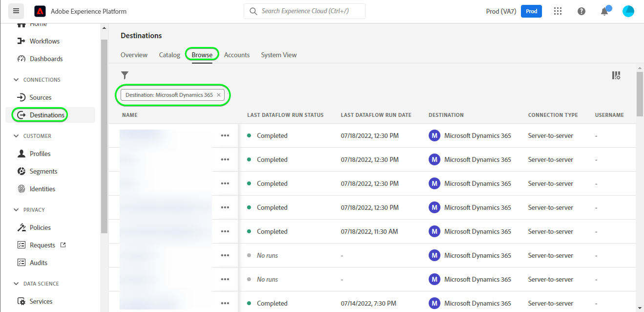The image size is (644, 312).
Task: Click the 07/14/2022, 7:30 PM date cell
Action: tap(368, 303)
